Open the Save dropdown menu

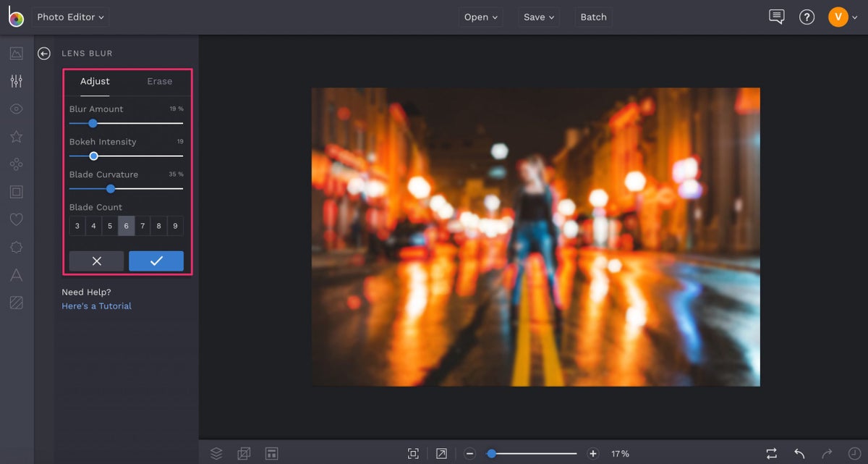click(x=538, y=17)
